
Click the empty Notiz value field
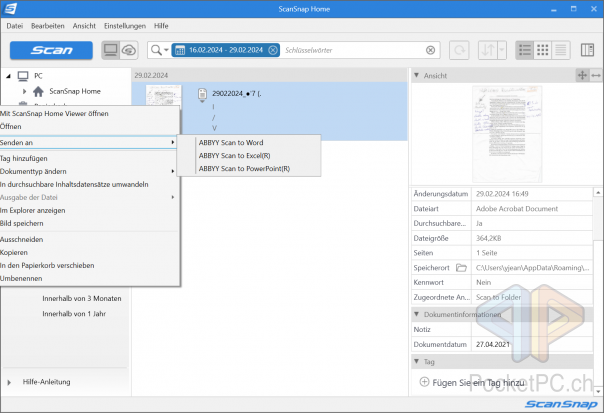532,330
